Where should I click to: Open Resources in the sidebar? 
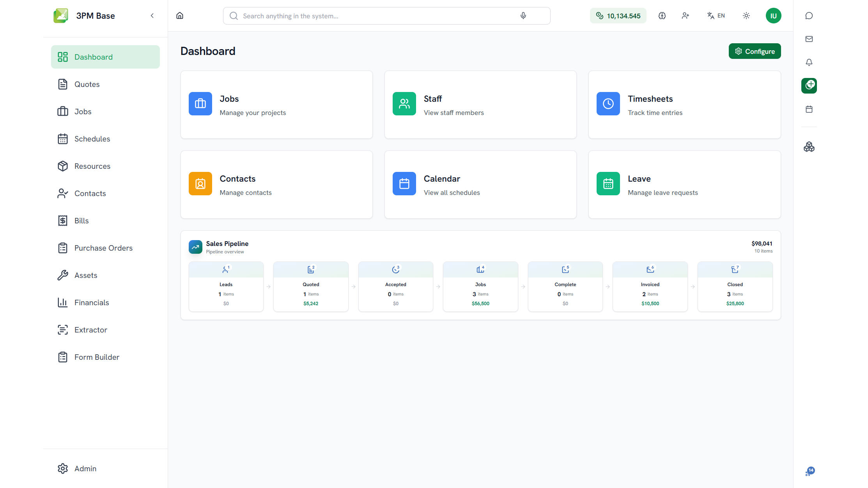pos(105,166)
